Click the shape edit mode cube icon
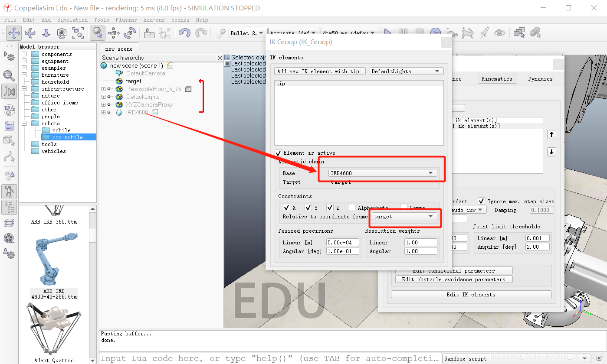The width and height of the screenshot is (607, 364). [9, 140]
